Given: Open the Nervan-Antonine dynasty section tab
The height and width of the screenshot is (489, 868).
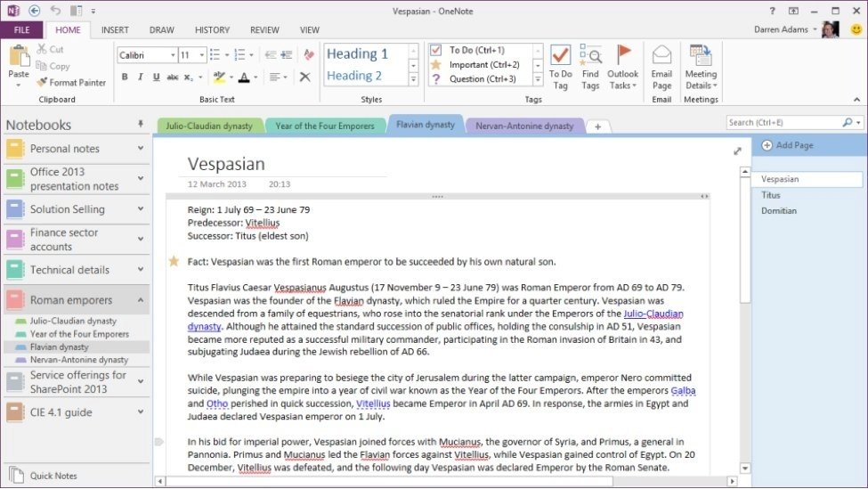Looking at the screenshot, I should 523,126.
